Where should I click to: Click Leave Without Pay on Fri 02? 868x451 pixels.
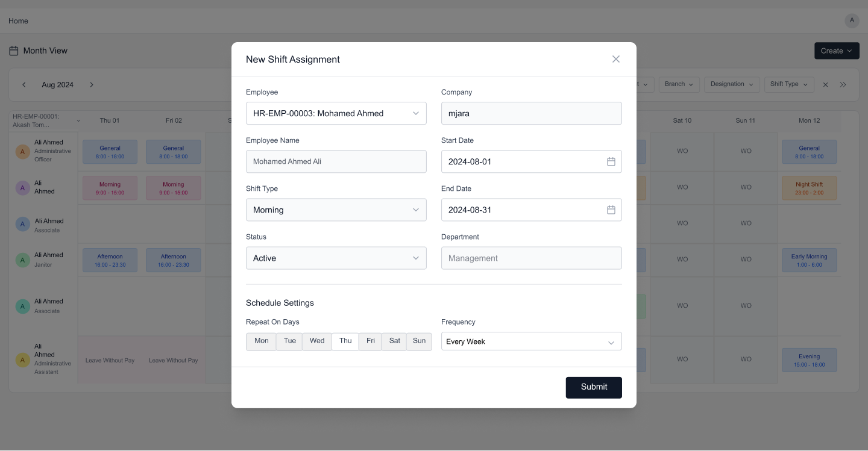(x=174, y=360)
